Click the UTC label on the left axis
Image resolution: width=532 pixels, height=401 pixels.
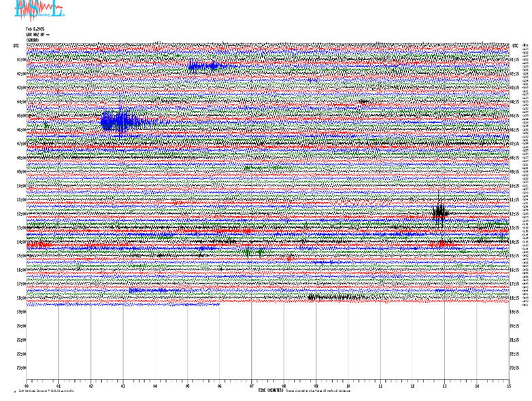coord(16,46)
